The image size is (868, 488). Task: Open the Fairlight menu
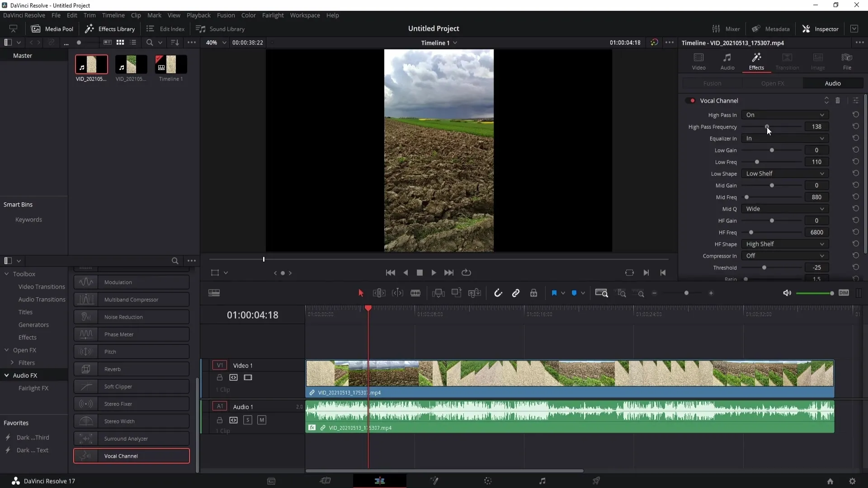coord(273,15)
